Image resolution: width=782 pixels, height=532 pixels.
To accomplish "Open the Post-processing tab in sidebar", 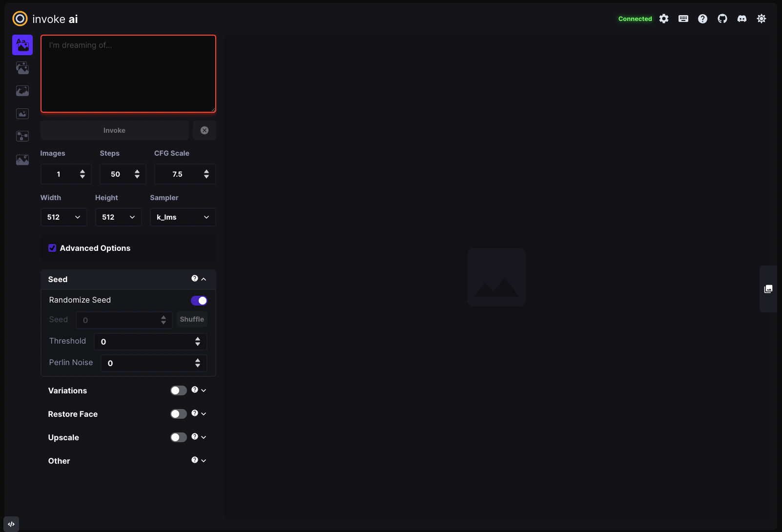I will tap(22, 160).
